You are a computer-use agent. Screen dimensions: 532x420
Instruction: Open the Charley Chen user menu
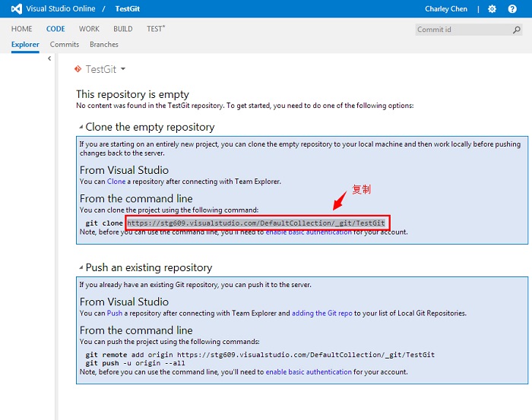448,8
